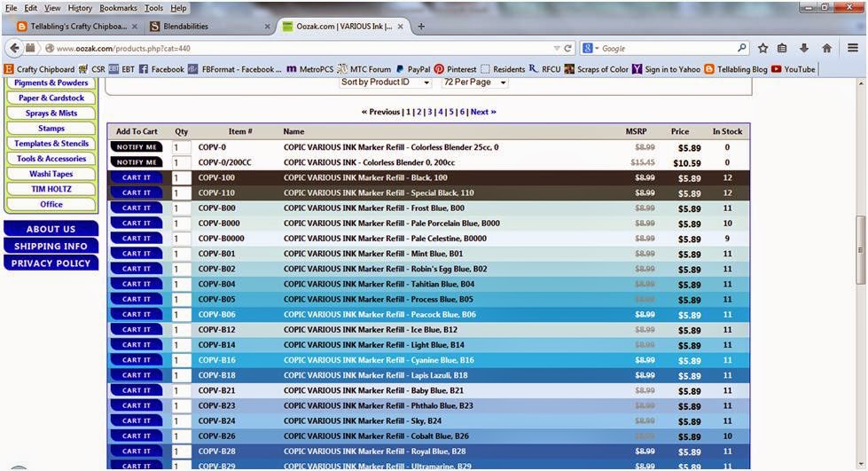Open the RFCU bookmark
Image resolution: width=868 pixels, height=471 pixels.
coord(544,69)
